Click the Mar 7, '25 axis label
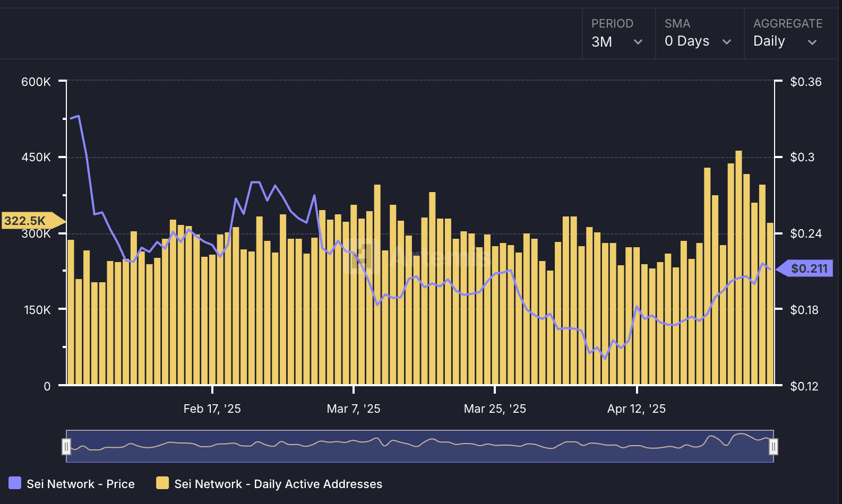Viewport: 842px width, 504px height. (354, 409)
